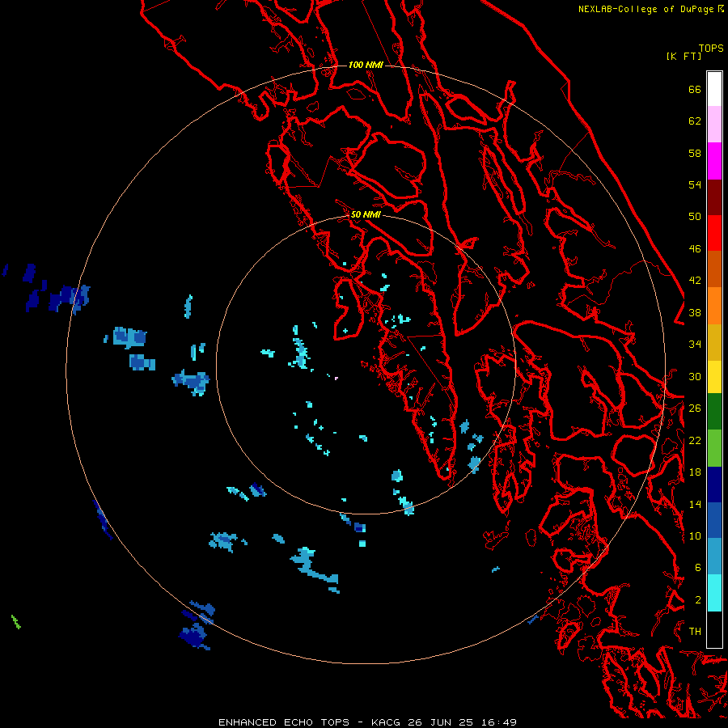728x728 pixels.
Task: Click the bright red swatch between 46 and 50
Action: (714, 233)
